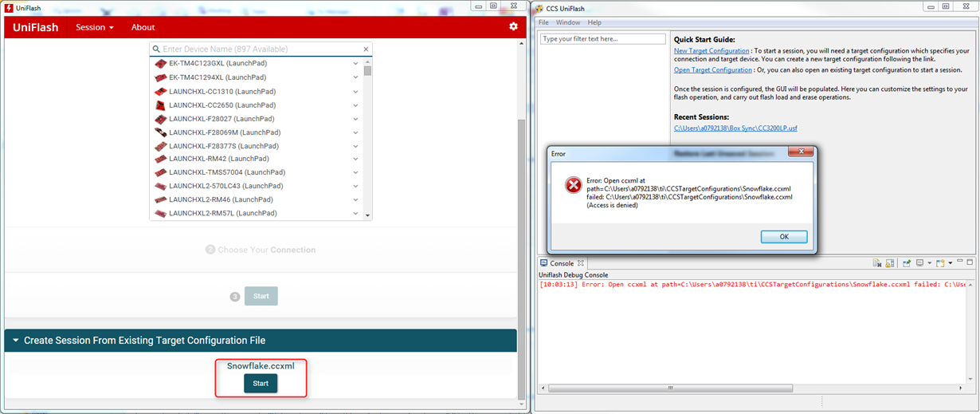Click the LAUNCHXL2-RM57L board icon
The image size is (980, 414).
tap(161, 213)
